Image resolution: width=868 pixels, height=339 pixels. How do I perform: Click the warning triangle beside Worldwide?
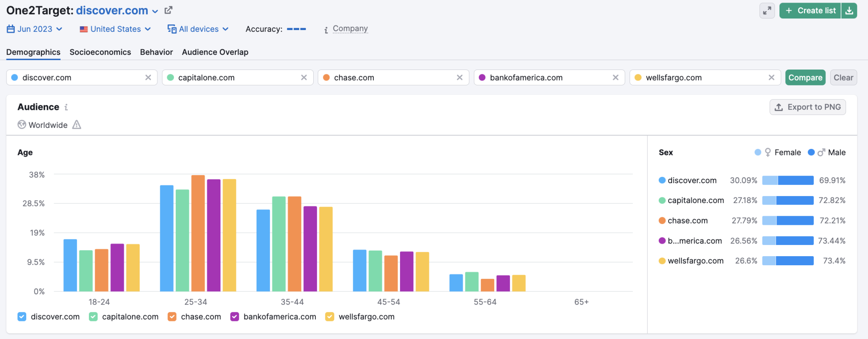pyautogui.click(x=76, y=125)
